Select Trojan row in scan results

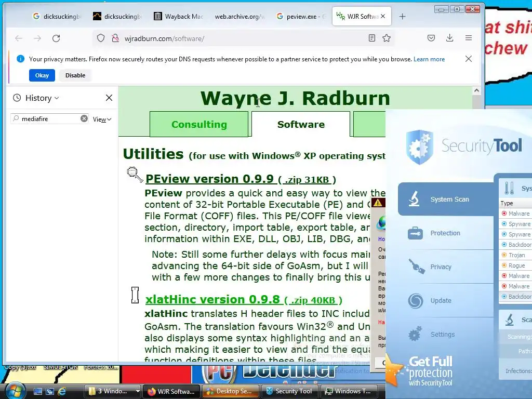516,255
